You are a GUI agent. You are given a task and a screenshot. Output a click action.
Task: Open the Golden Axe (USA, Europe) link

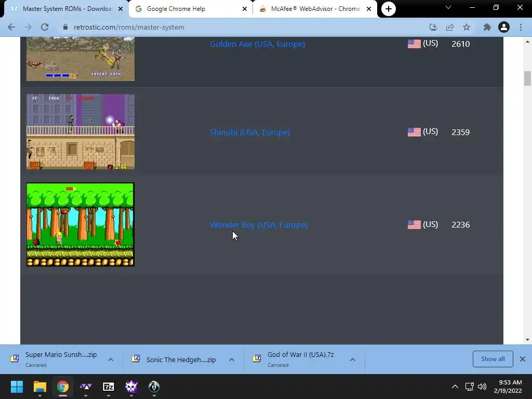(258, 44)
